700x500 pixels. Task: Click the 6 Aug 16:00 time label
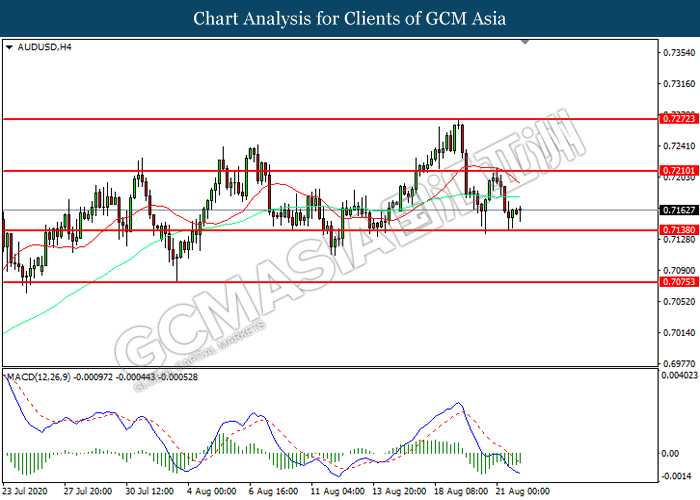273,492
